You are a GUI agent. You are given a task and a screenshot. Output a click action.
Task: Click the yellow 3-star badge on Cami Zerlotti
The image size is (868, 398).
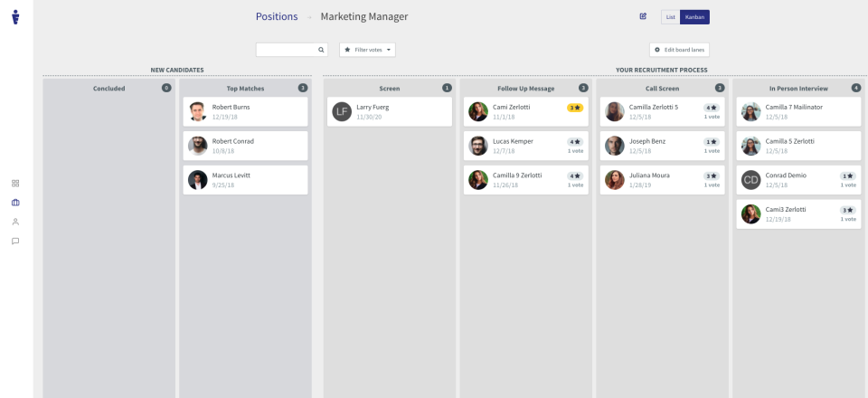[x=575, y=108]
